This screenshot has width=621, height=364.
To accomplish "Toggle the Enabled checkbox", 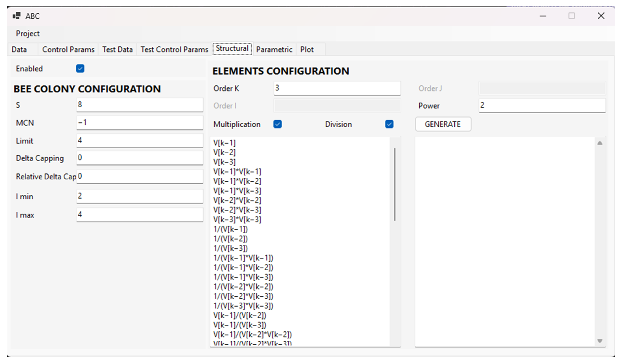I will pos(80,68).
